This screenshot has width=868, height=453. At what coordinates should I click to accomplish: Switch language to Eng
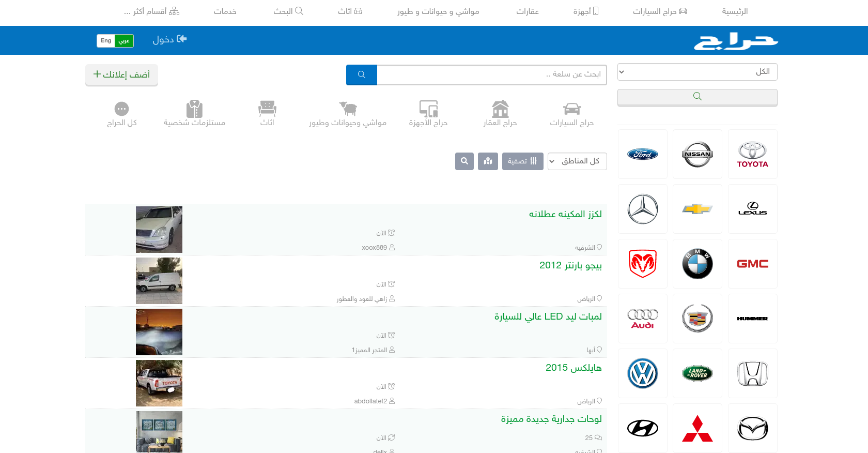(106, 41)
